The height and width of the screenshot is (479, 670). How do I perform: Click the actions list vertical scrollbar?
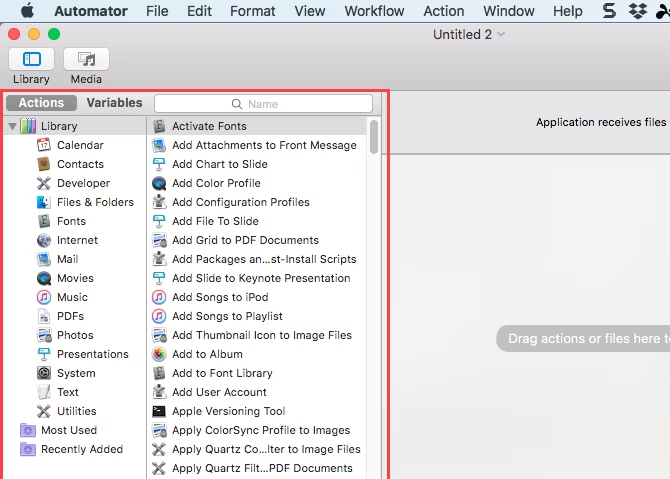click(x=374, y=137)
